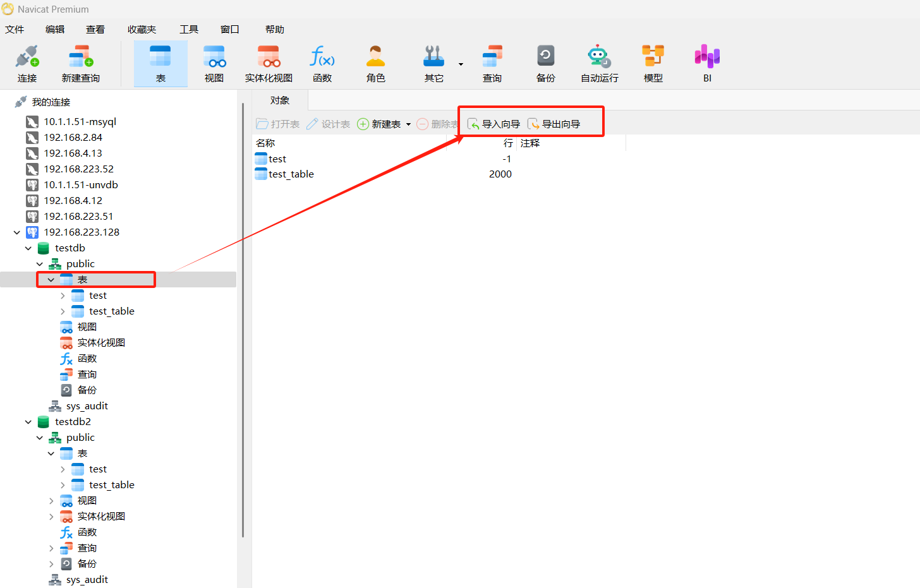Collapse the 192.168.223.128 connection node

[x=17, y=232]
